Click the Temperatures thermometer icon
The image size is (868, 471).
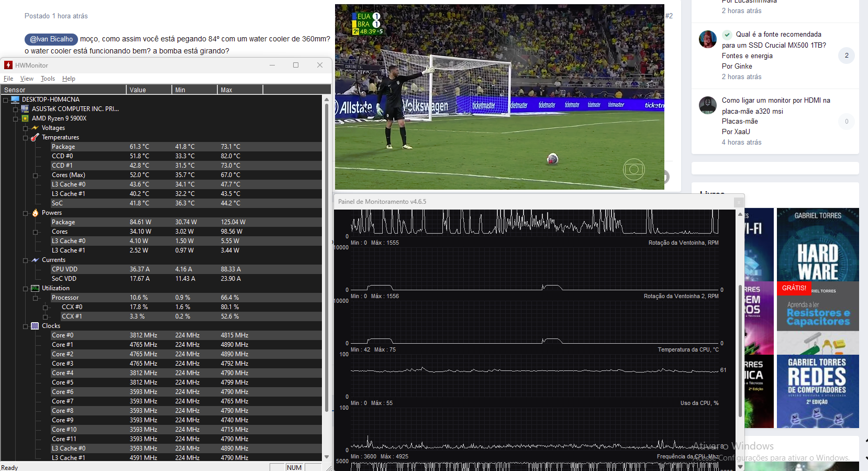[35, 137]
